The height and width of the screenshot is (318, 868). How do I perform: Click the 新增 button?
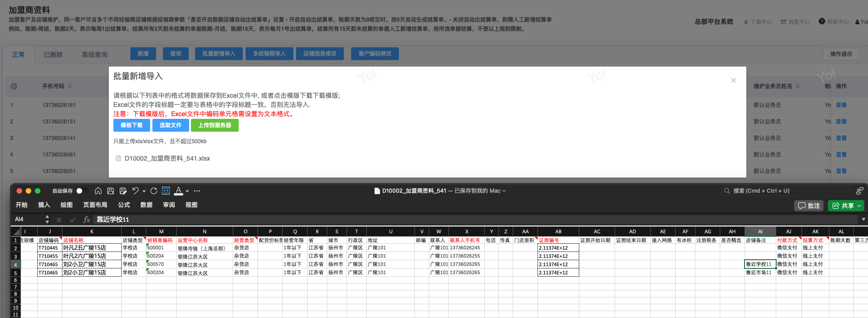coord(143,54)
